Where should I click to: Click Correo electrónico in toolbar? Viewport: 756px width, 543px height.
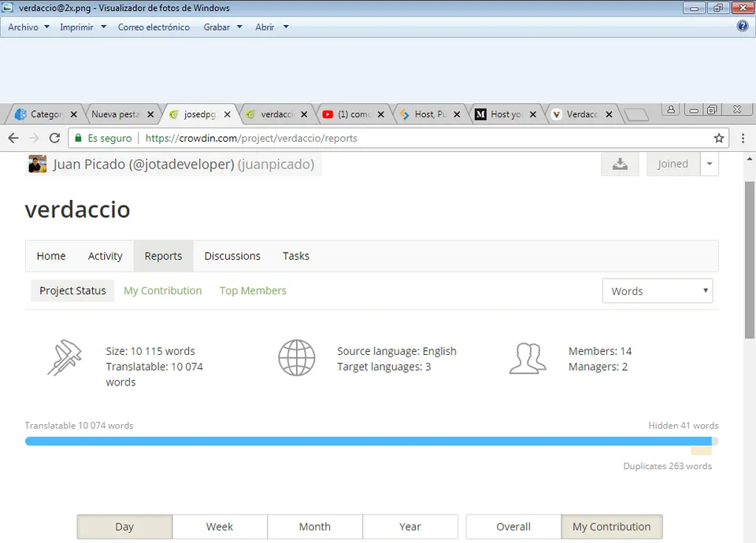[x=154, y=27]
